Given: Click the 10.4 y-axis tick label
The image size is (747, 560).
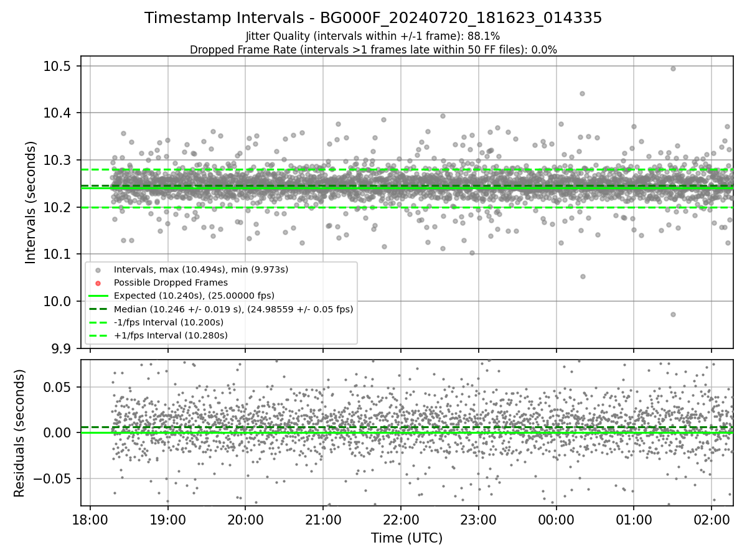Looking at the screenshot, I should tap(57, 113).
